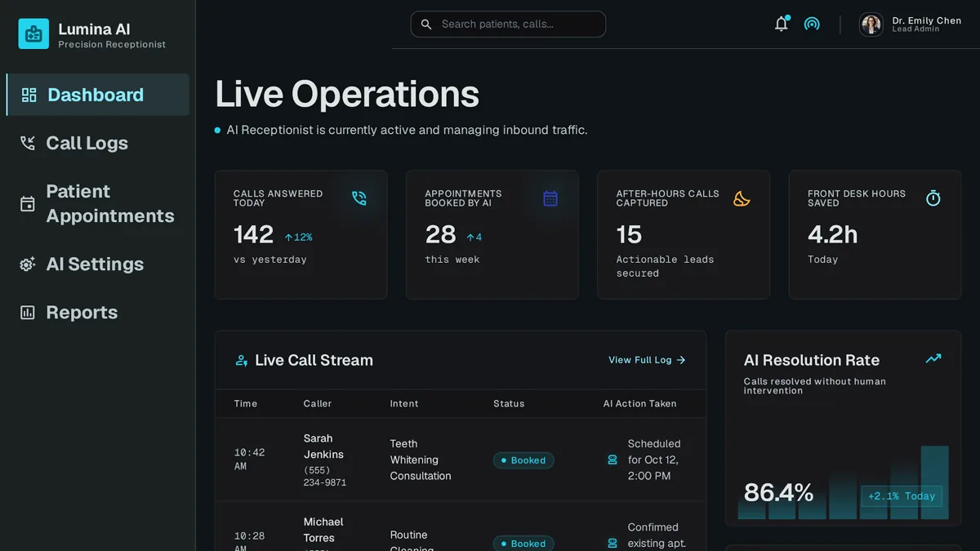Click the Sarah Jenkins caller name

coord(323,447)
